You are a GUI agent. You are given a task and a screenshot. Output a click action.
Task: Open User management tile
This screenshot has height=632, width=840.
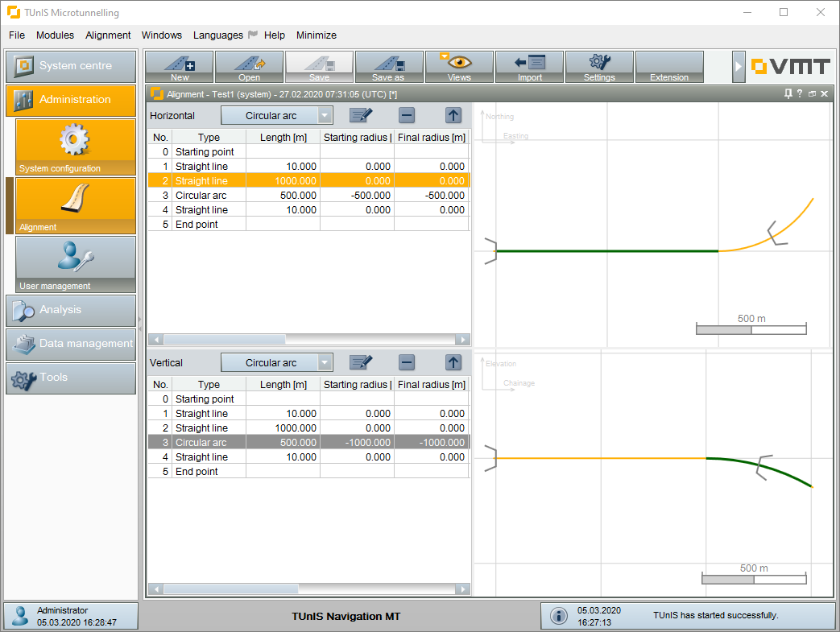tap(76, 265)
